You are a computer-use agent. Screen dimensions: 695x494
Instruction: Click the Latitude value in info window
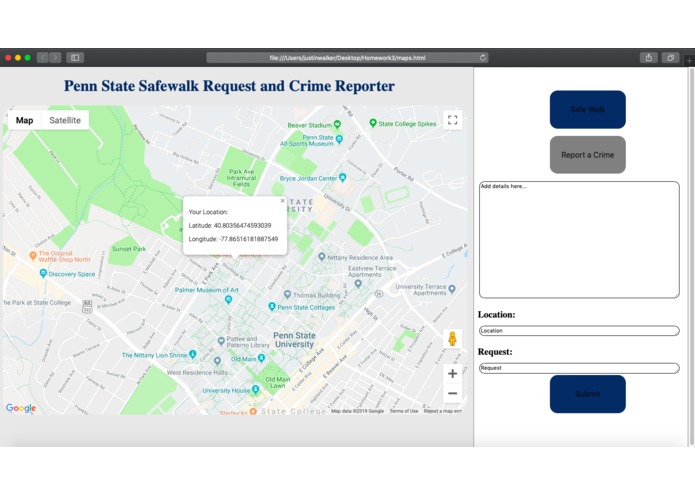[x=242, y=226]
